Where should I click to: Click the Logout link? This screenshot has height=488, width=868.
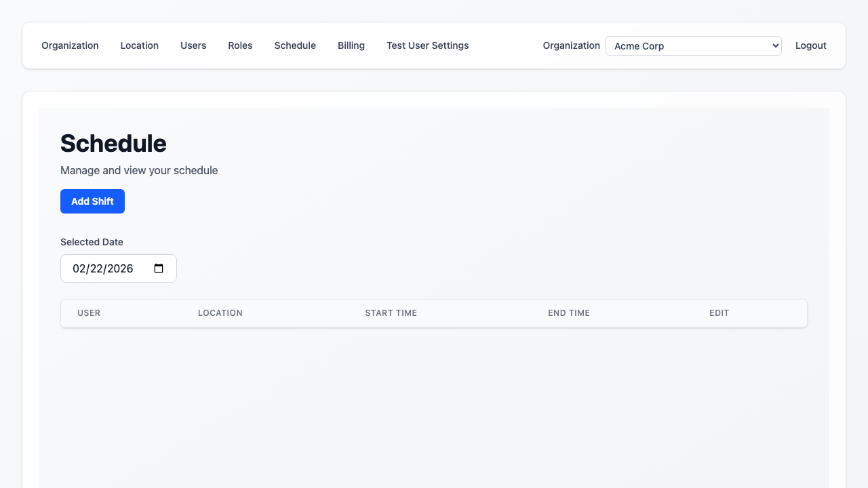pyautogui.click(x=810, y=45)
